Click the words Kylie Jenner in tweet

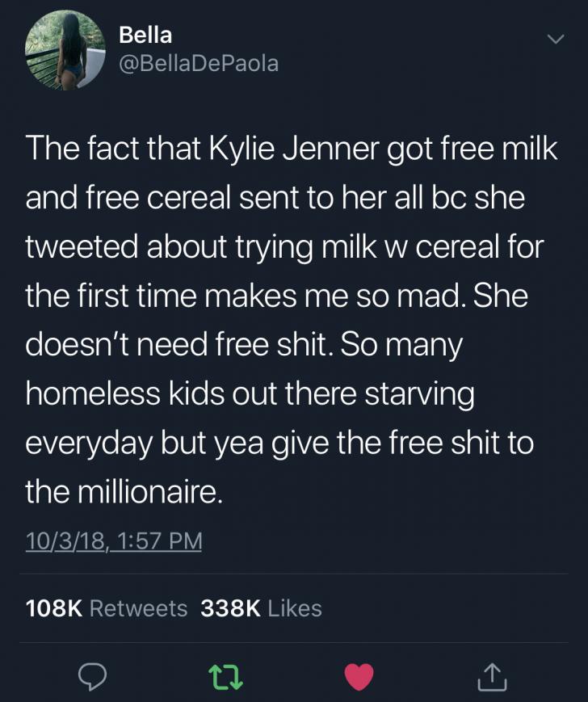[x=270, y=149]
